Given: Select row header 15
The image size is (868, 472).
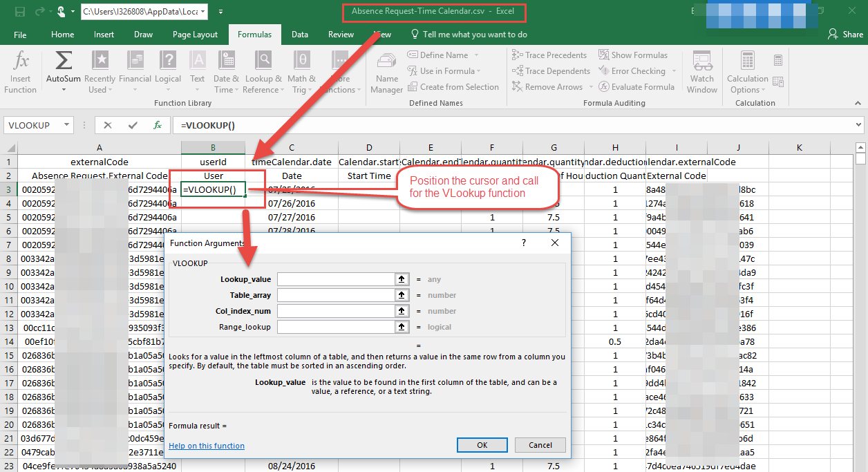Looking at the screenshot, I should [x=8, y=355].
